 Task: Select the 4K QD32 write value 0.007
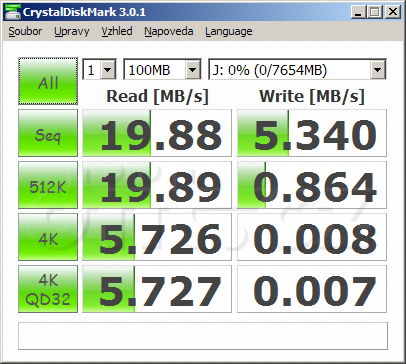(312, 289)
